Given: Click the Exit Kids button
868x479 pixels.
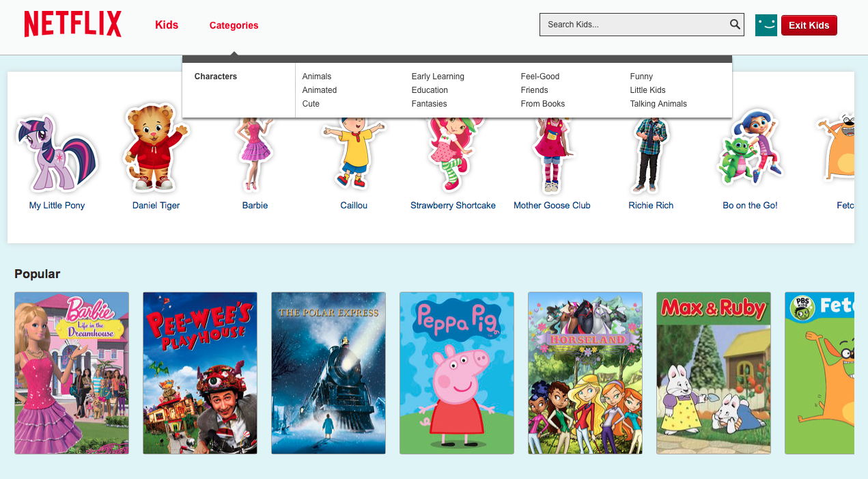Looking at the screenshot, I should pyautogui.click(x=809, y=25).
